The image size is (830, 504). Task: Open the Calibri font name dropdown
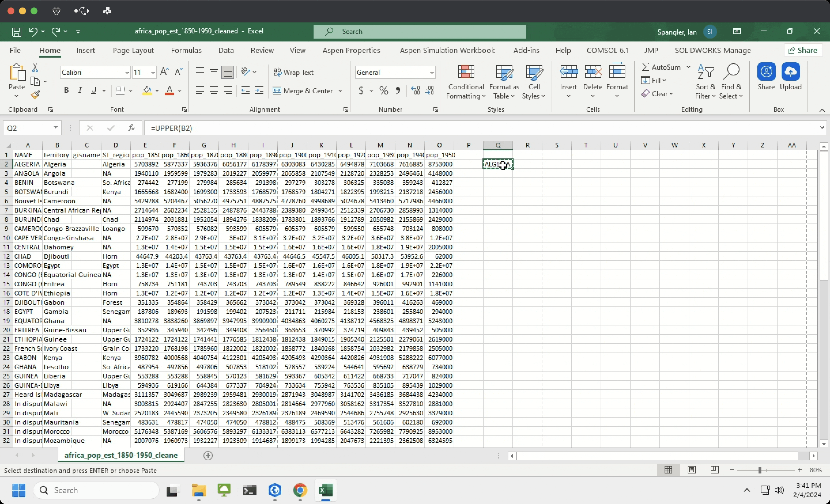pyautogui.click(x=127, y=72)
